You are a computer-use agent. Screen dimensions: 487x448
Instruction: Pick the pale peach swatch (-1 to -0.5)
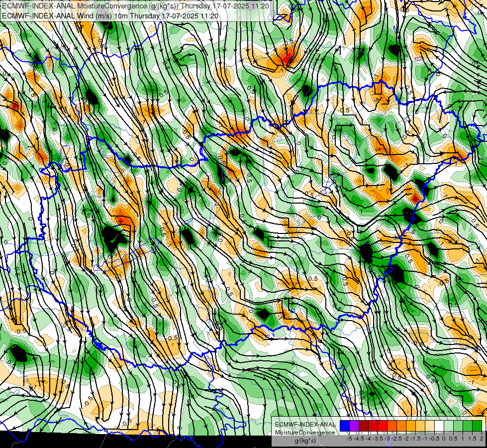(430, 426)
